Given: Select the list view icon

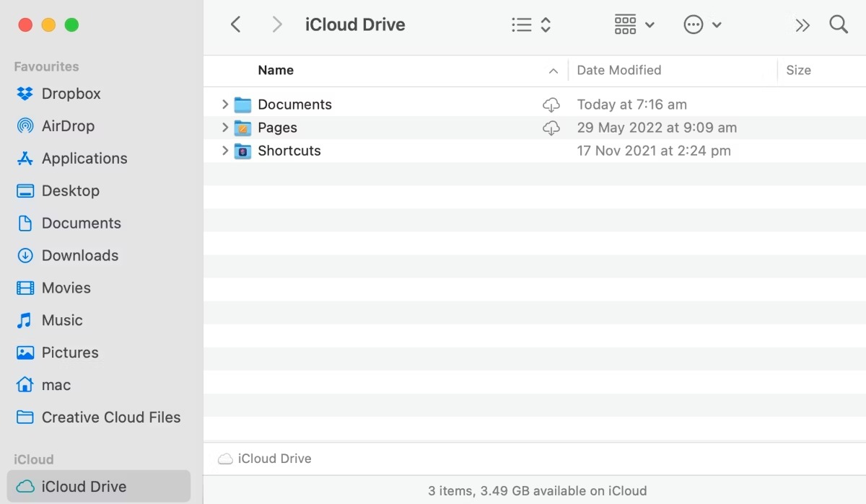Looking at the screenshot, I should tap(521, 24).
